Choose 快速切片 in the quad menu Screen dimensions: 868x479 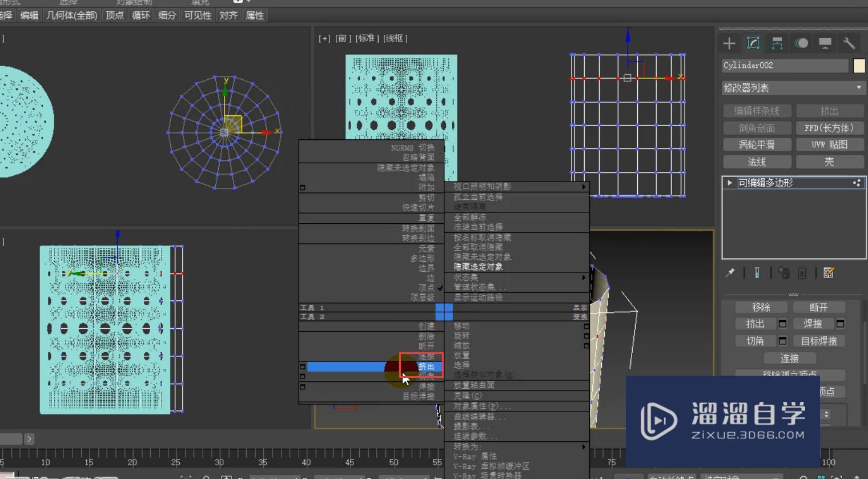click(x=418, y=207)
